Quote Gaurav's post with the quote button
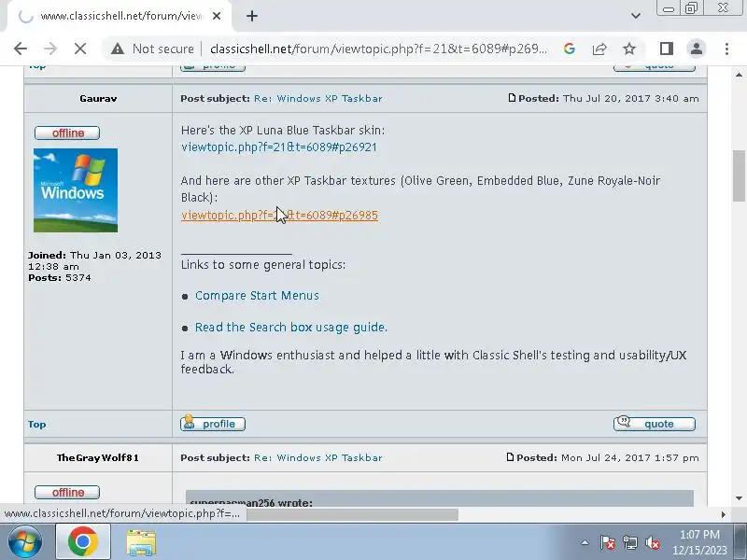 pyautogui.click(x=655, y=424)
